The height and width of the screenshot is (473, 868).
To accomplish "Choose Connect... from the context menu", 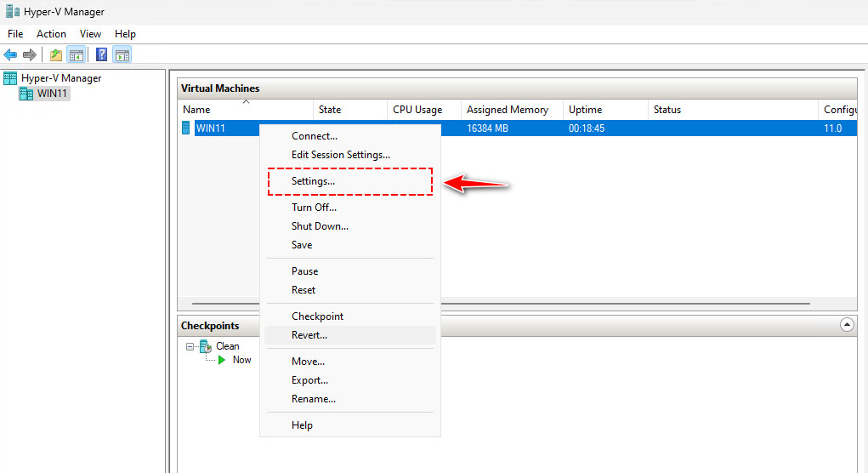I will coord(350,136).
